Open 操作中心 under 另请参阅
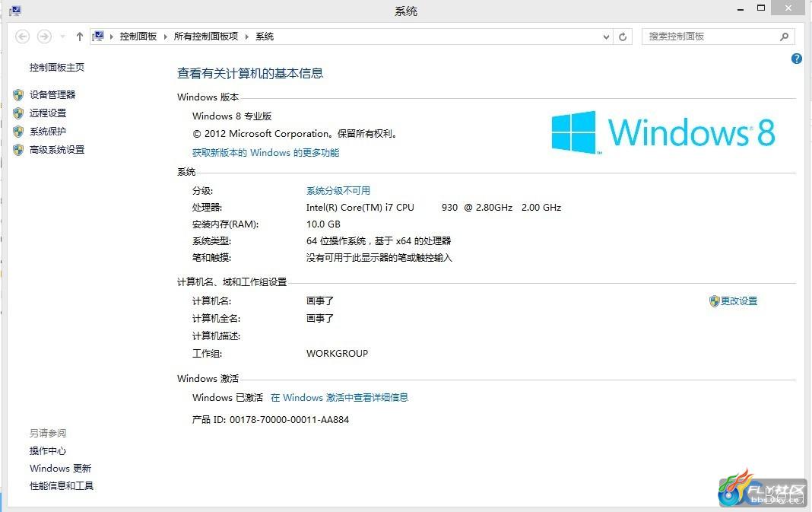The height and width of the screenshot is (512, 812). point(48,451)
